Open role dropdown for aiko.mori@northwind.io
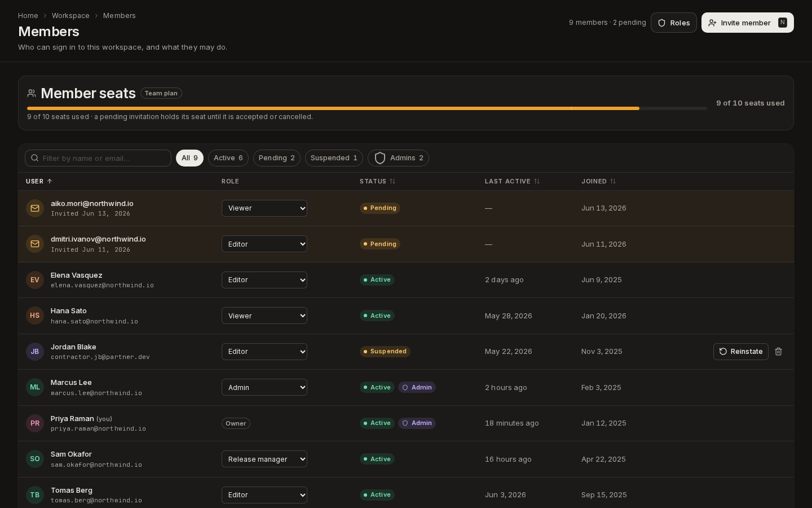 [264, 208]
